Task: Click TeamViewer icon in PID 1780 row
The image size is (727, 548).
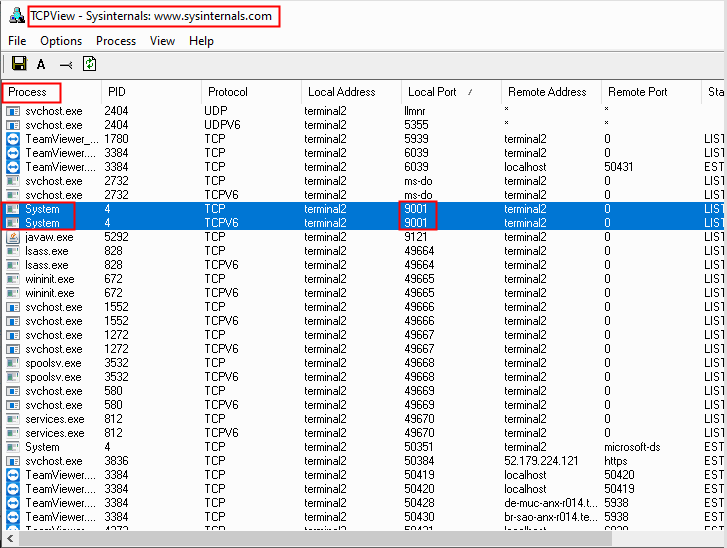Action: coord(13,139)
